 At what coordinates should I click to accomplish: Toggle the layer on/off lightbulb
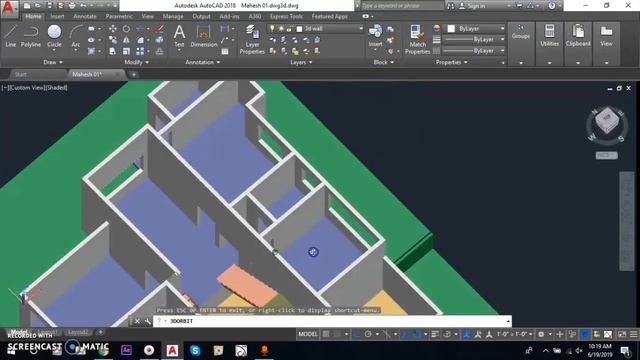[x=272, y=29]
